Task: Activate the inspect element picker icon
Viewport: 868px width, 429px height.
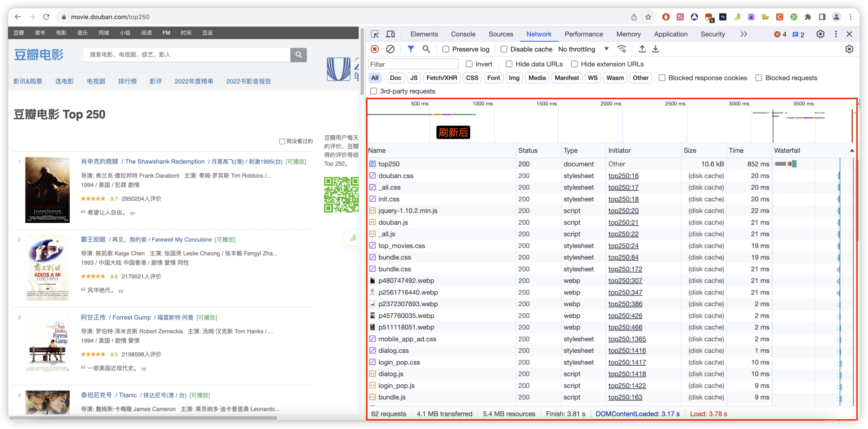Action: [375, 34]
